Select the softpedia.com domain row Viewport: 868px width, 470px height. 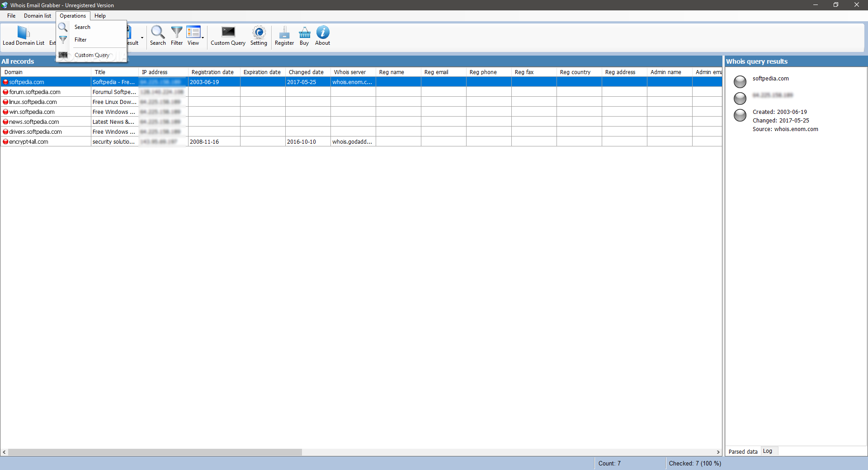point(361,82)
